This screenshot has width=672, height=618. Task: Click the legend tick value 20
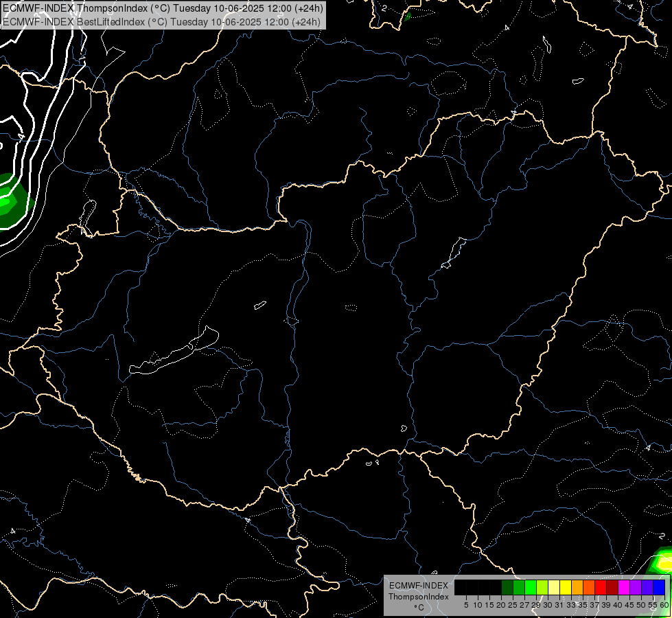(x=501, y=605)
